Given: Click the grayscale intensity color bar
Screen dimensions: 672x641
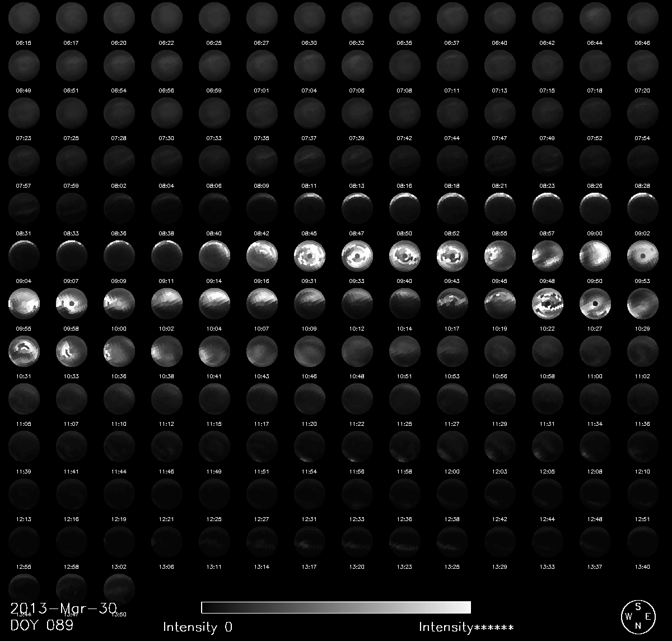Looking at the screenshot, I should point(336,607).
